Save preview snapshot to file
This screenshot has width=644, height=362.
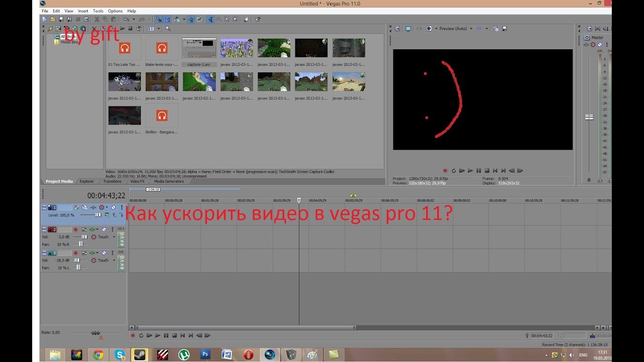504,29
